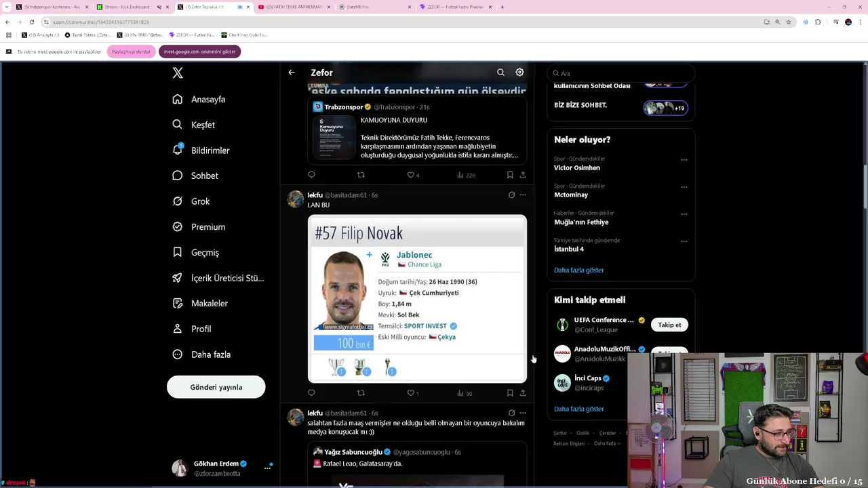868x488 pixels.
Task: Open the browser extensions puzzle icon
Action: [818, 22]
